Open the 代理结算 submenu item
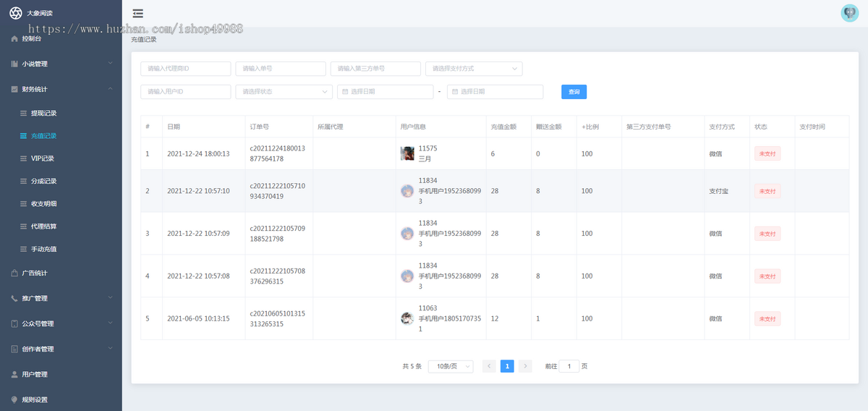The image size is (868, 411). pyautogui.click(x=61, y=226)
